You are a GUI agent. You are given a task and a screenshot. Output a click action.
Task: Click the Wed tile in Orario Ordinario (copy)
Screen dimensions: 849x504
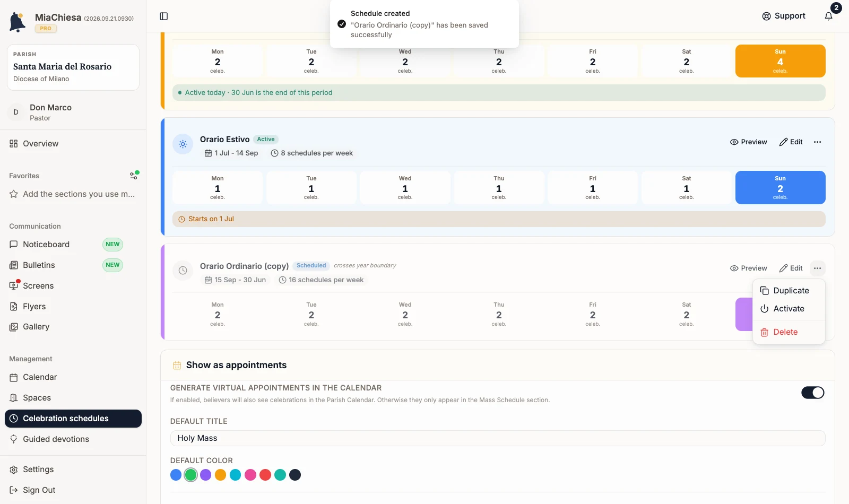coord(405,314)
